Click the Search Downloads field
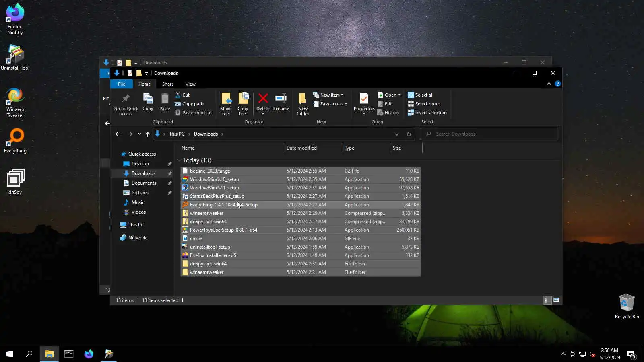The image size is (644, 362). (x=489, y=134)
